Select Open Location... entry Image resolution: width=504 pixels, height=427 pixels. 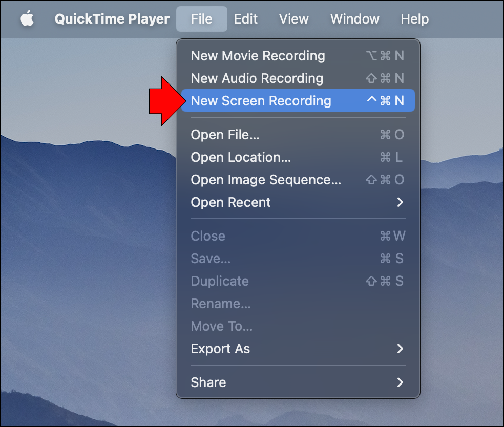coord(241,157)
